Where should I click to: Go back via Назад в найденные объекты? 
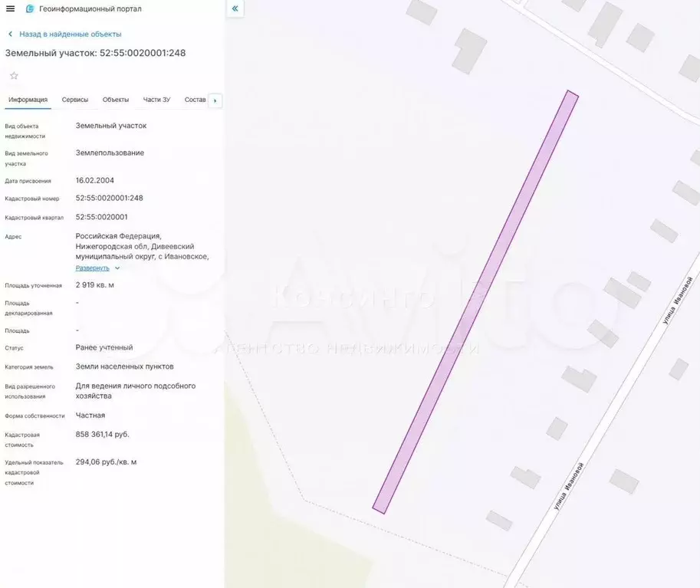70,34
